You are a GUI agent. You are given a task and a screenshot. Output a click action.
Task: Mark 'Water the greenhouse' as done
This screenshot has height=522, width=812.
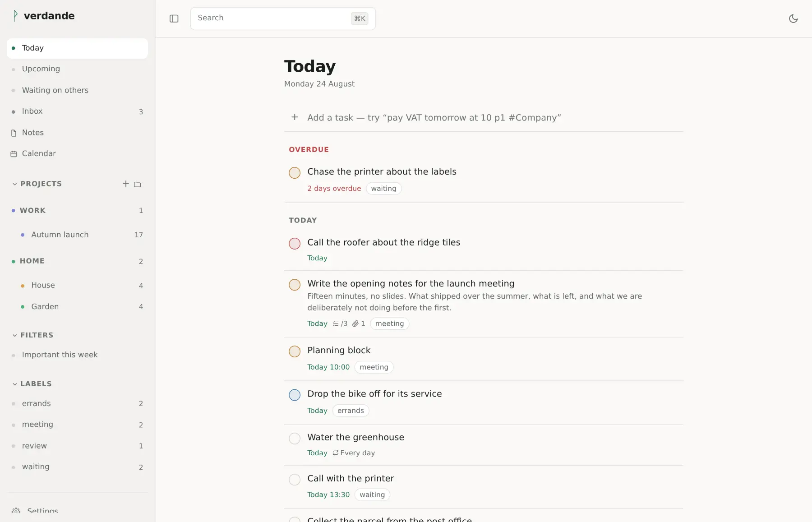295,439
